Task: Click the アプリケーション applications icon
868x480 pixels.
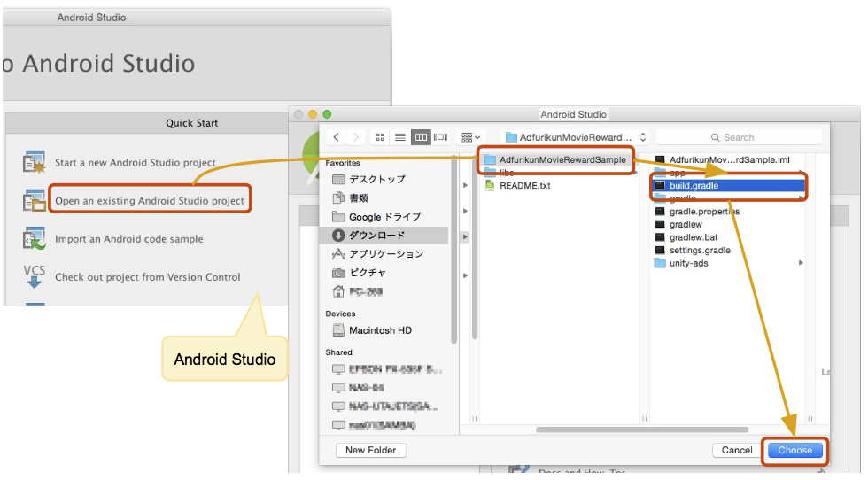Action: tap(338, 253)
